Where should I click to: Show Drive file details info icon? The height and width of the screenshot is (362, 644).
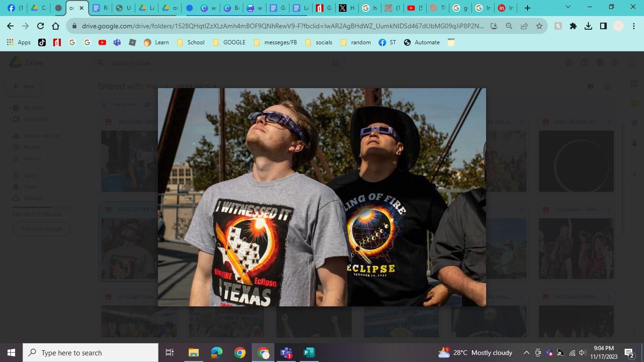point(608,86)
